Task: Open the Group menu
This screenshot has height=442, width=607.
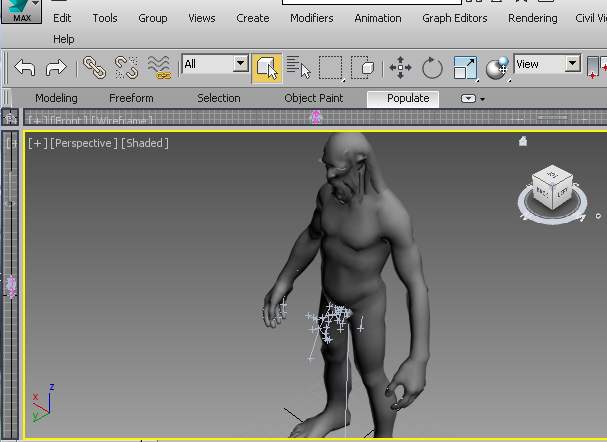Action: [x=153, y=18]
